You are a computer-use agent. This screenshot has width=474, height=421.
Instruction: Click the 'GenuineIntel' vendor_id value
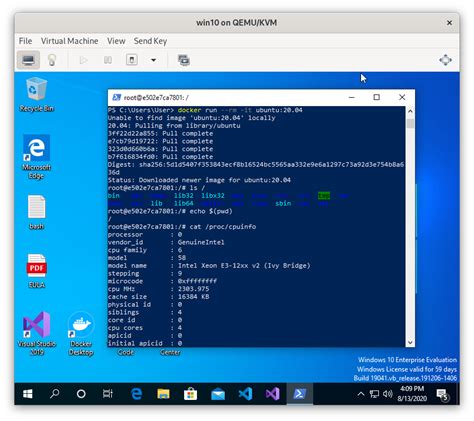pyautogui.click(x=201, y=242)
